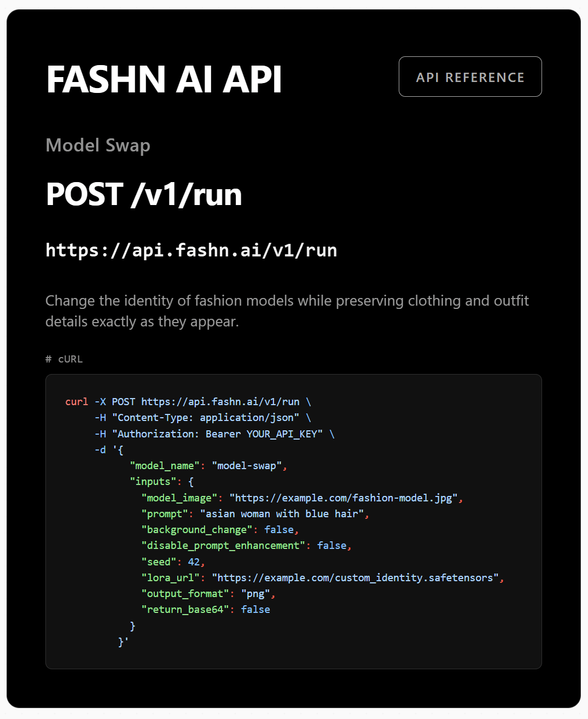Click the POST /v1/run endpoint heading
The width and height of the screenshot is (588, 719).
(x=144, y=195)
